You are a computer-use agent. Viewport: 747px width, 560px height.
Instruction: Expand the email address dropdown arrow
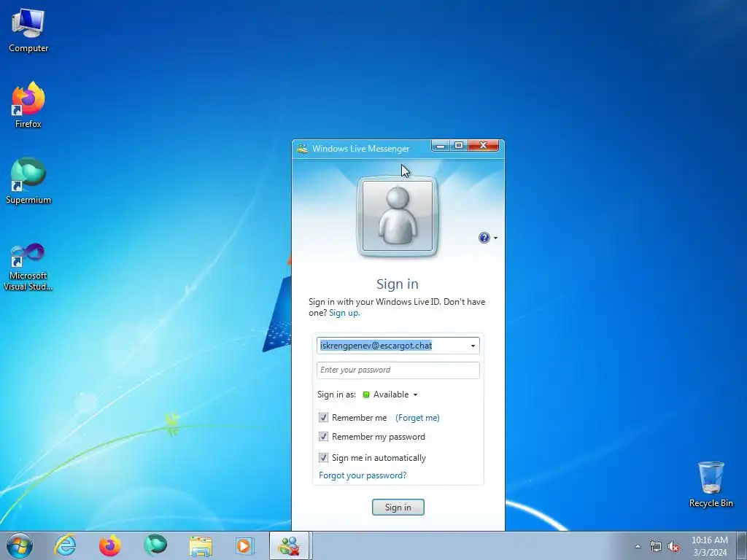pyautogui.click(x=473, y=346)
